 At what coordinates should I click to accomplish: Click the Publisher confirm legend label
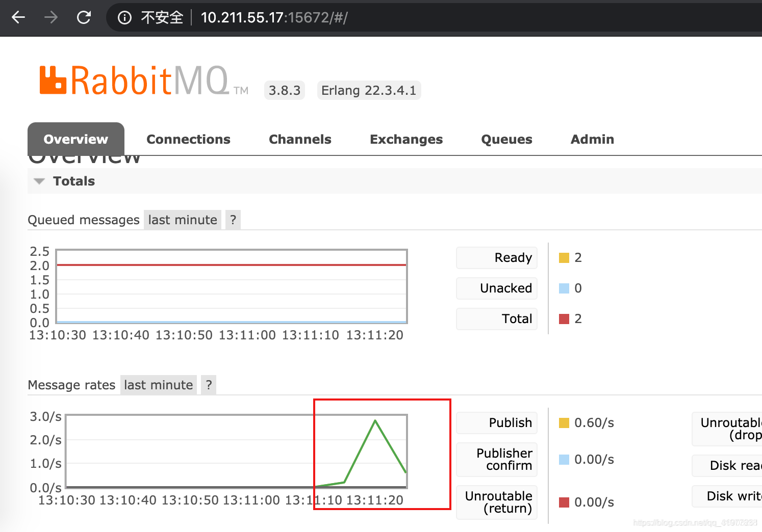497,459
